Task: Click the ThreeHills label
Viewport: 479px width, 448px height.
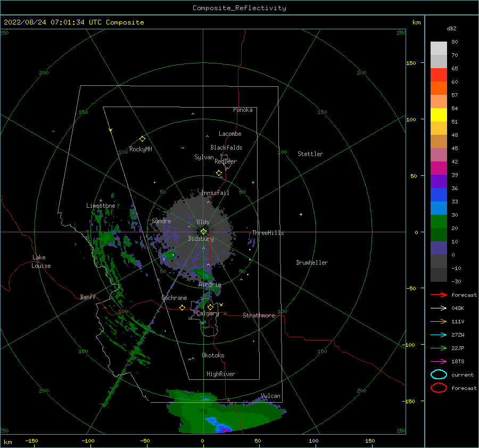Action: tap(268, 233)
